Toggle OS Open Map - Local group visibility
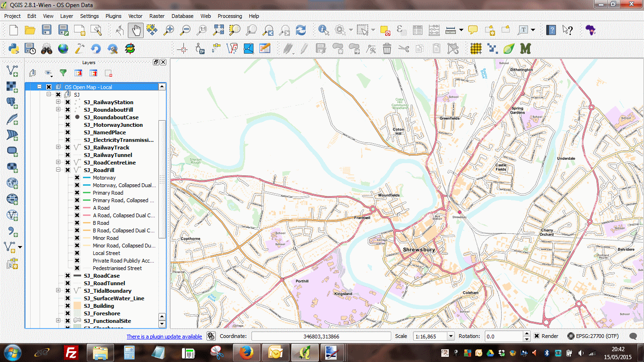The height and width of the screenshot is (362, 644). click(x=49, y=87)
